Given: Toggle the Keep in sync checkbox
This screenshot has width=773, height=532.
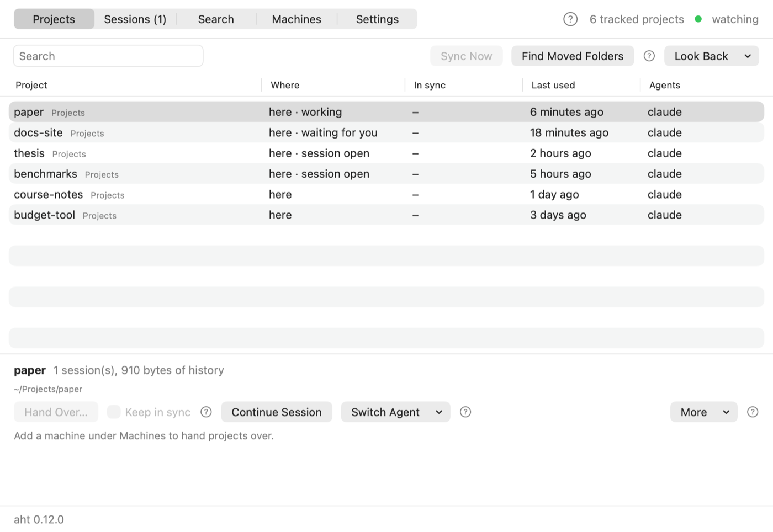Looking at the screenshot, I should click(x=114, y=412).
